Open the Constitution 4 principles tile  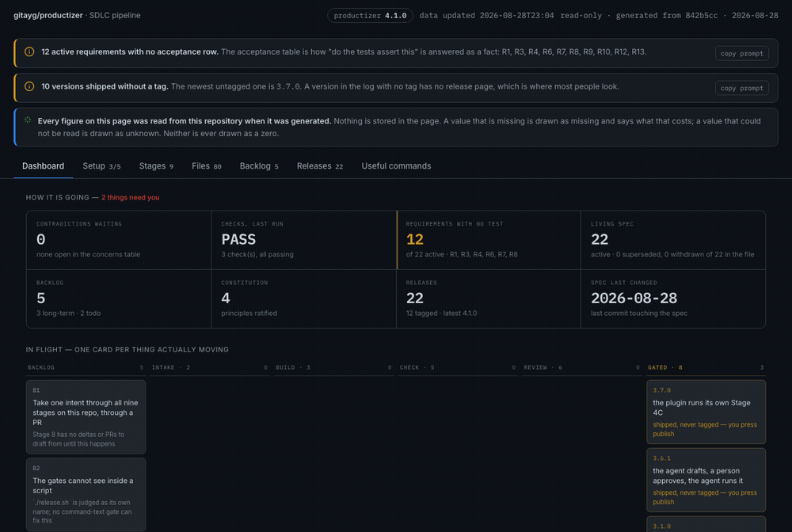pos(303,298)
